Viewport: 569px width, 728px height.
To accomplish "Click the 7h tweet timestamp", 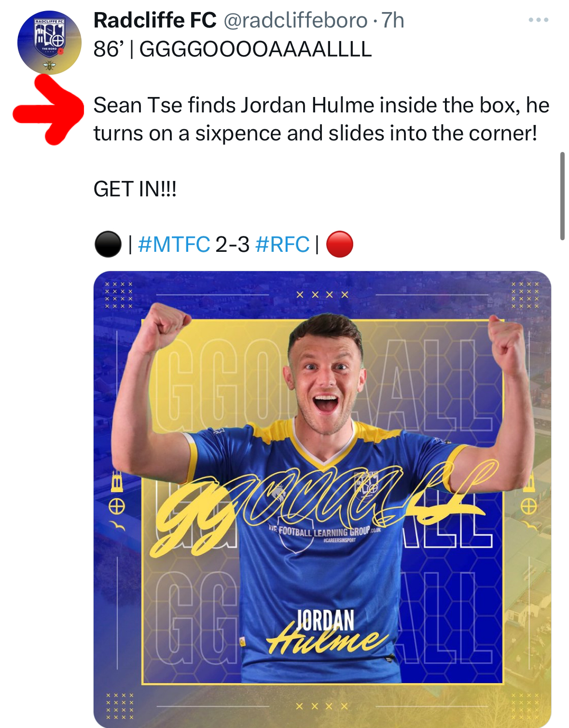I will [x=392, y=20].
